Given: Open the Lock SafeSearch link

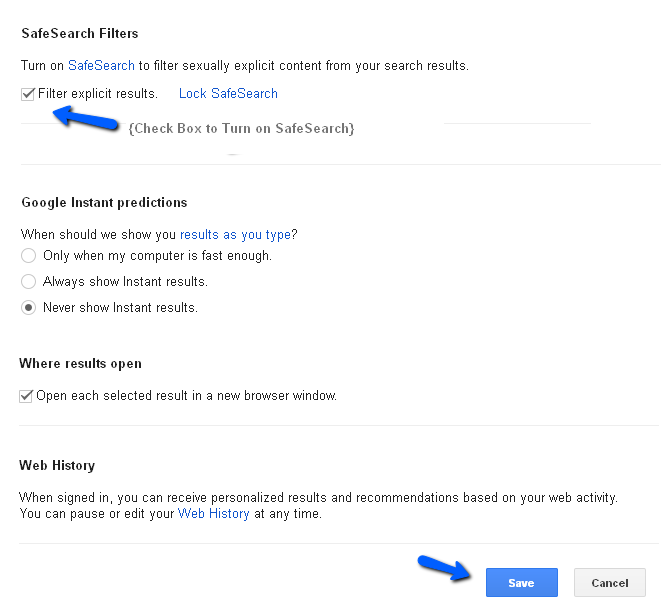Looking at the screenshot, I should [x=228, y=94].
